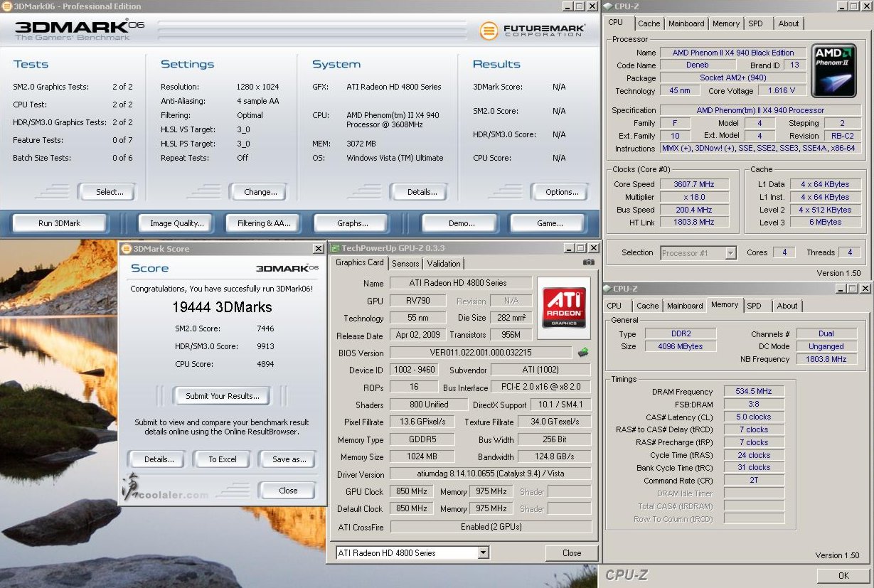Image resolution: width=874 pixels, height=588 pixels.
Task: Click the ATI CrossFire status field
Action: coord(491,527)
